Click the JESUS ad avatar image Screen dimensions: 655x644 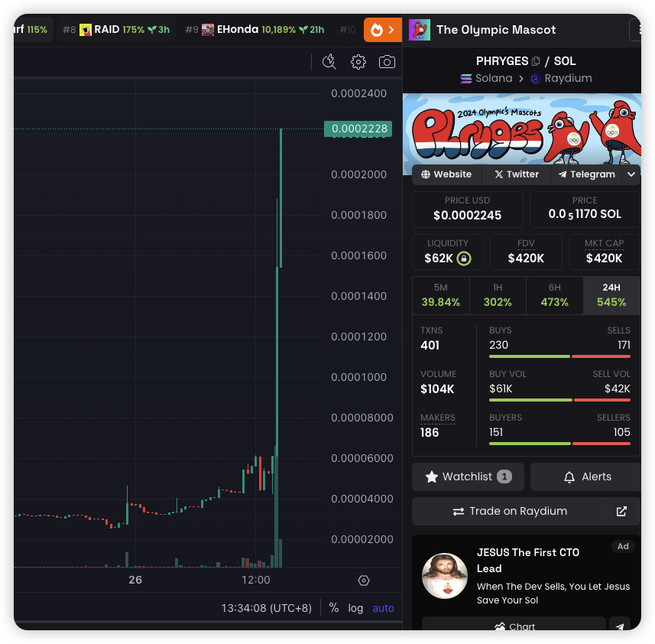coord(445,576)
